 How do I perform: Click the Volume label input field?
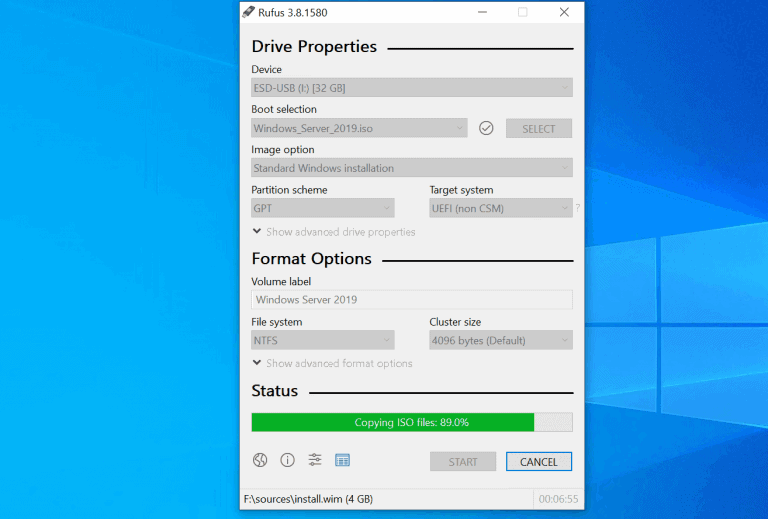(412, 300)
